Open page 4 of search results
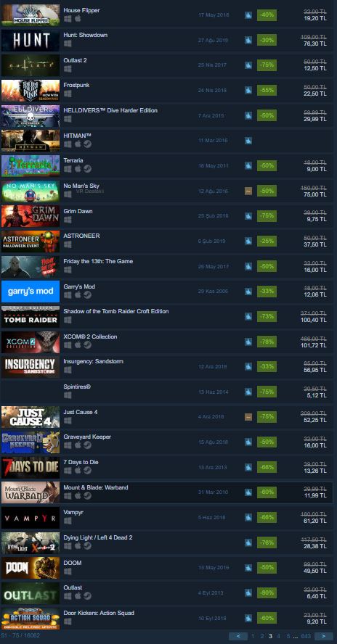Image resolution: width=337 pixels, height=644 pixels. point(279,636)
